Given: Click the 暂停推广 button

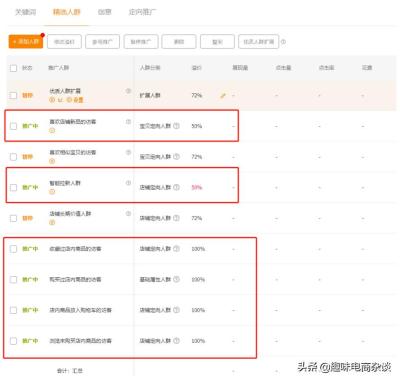Looking at the screenshot, I should [x=141, y=42].
